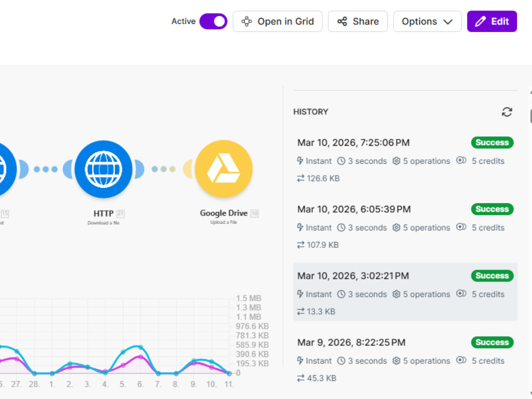The image size is (532, 399).
Task: Click module number badge 21 beside HTTP
Action: click(x=120, y=213)
